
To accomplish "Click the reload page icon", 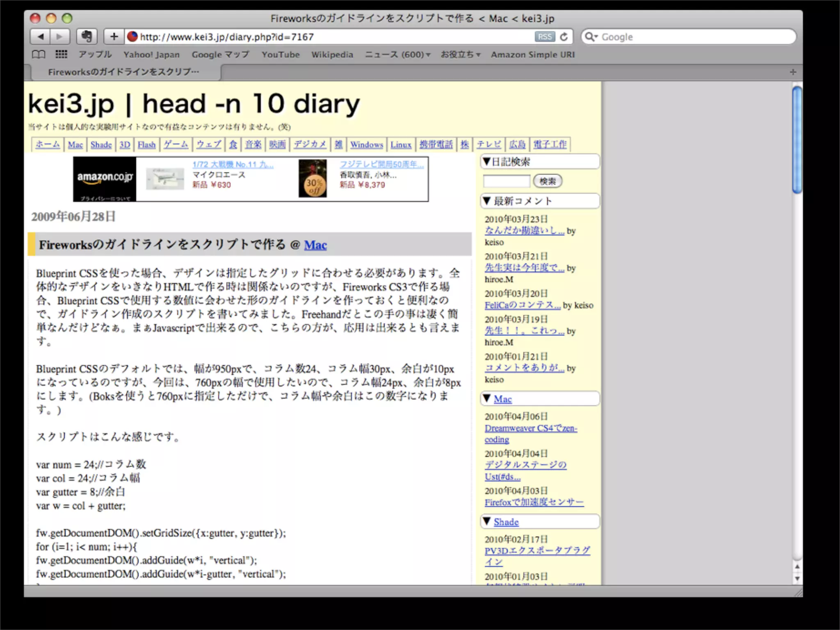I will point(564,37).
